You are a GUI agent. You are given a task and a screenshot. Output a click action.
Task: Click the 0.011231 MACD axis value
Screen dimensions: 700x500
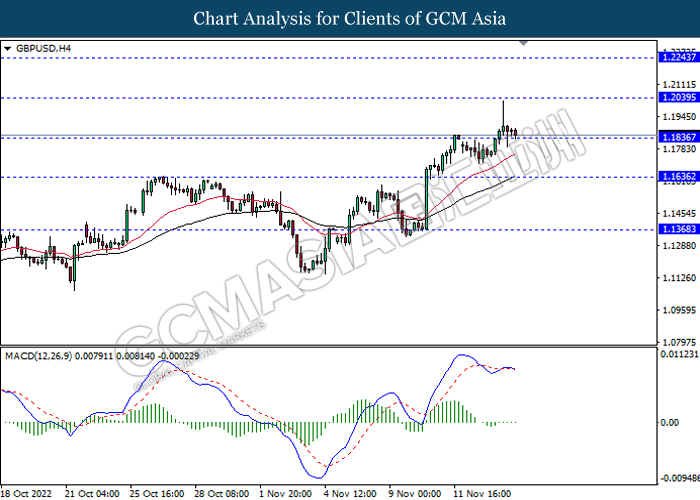point(679,354)
